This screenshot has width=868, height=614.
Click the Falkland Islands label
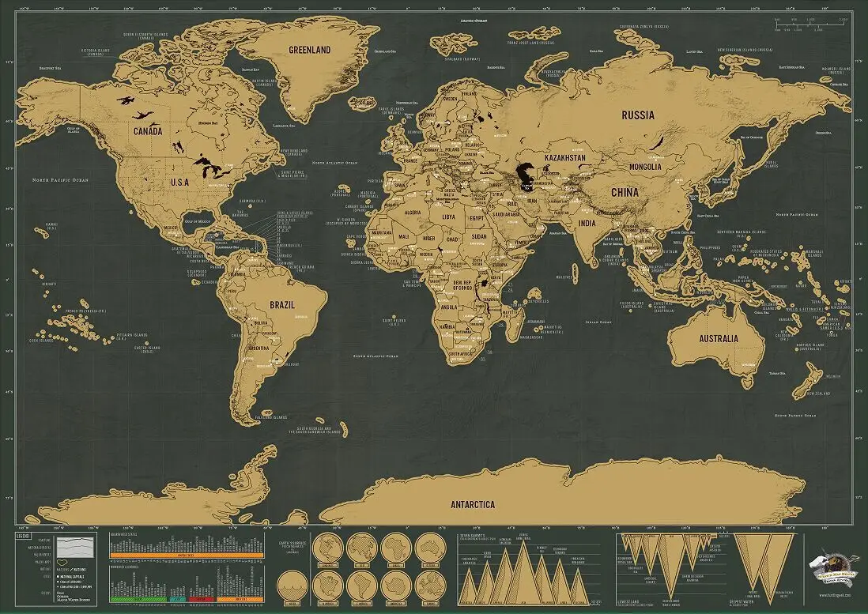coord(270,417)
